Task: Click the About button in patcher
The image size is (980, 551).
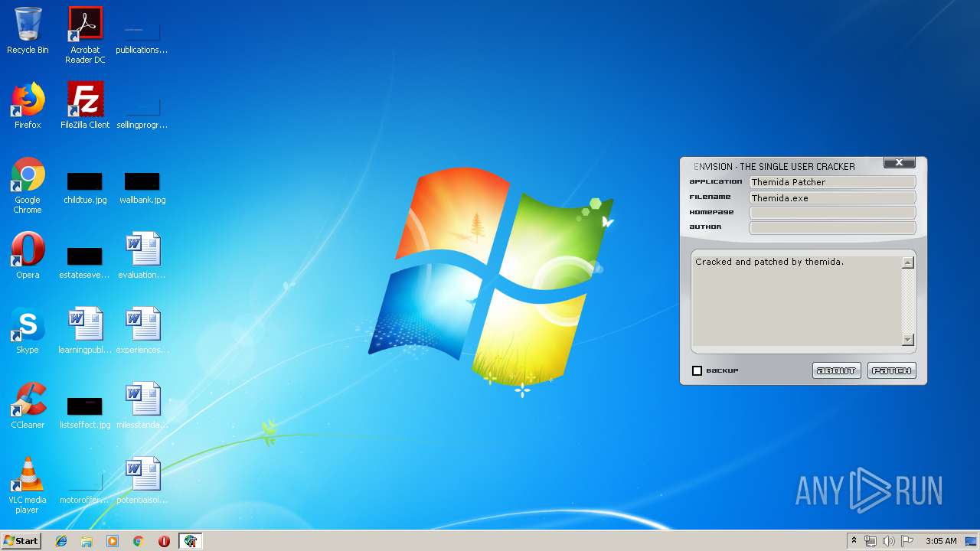Action: pos(836,370)
